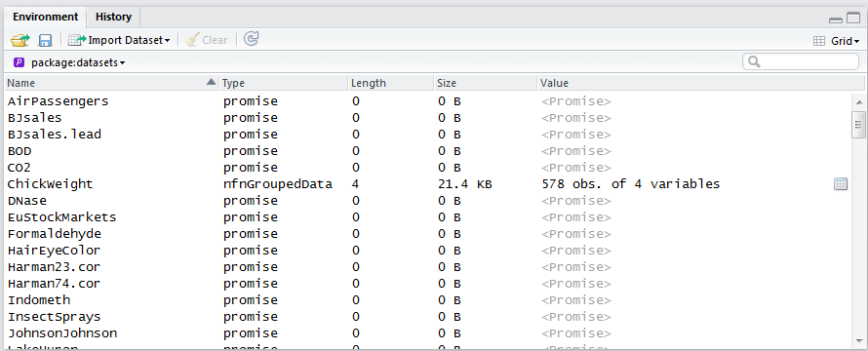Select the purple package icon beside package:datasets

20,62
